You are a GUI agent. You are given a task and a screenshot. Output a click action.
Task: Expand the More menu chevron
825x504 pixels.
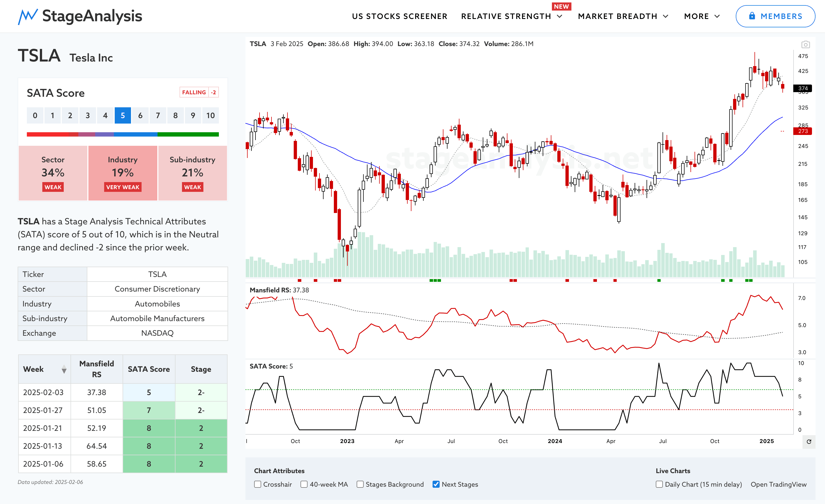pos(717,16)
